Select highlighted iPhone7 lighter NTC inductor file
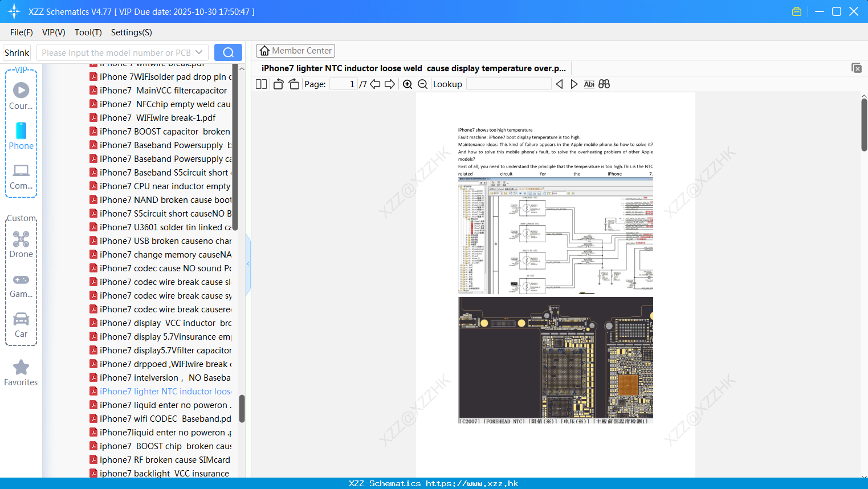868x489 pixels. point(160,392)
